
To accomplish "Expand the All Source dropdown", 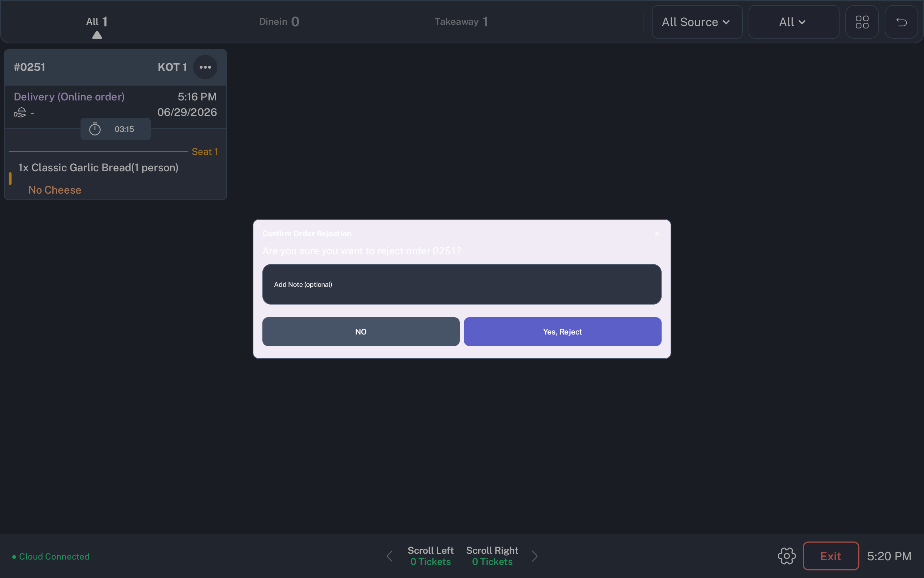I will coord(697,22).
